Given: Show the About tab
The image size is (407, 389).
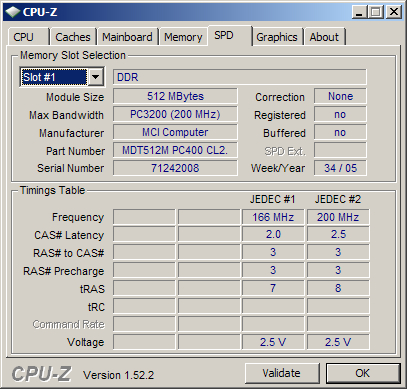Looking at the screenshot, I should click(x=324, y=37).
